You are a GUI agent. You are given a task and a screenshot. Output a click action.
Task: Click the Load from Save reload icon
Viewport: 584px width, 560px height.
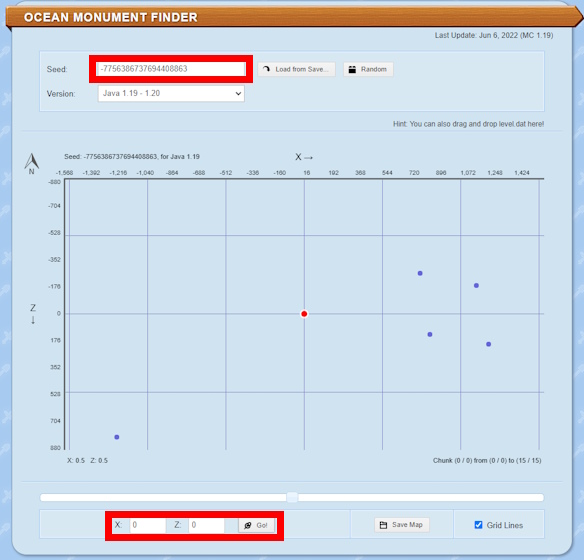[266, 69]
